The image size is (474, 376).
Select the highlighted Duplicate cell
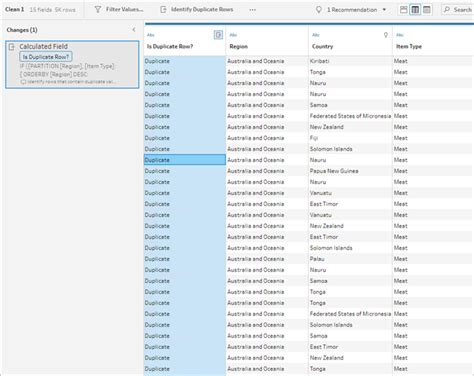coord(185,160)
